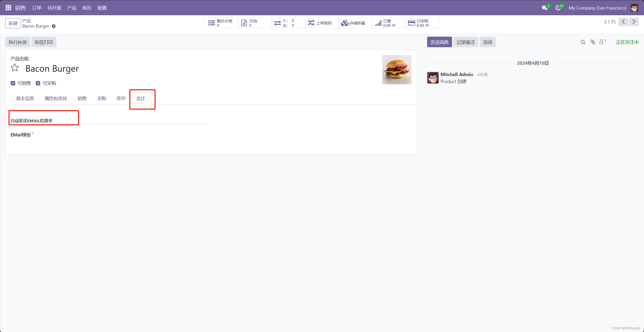The image size is (644, 332).
Task: Go to previous record with left chevron
Action: click(x=623, y=22)
